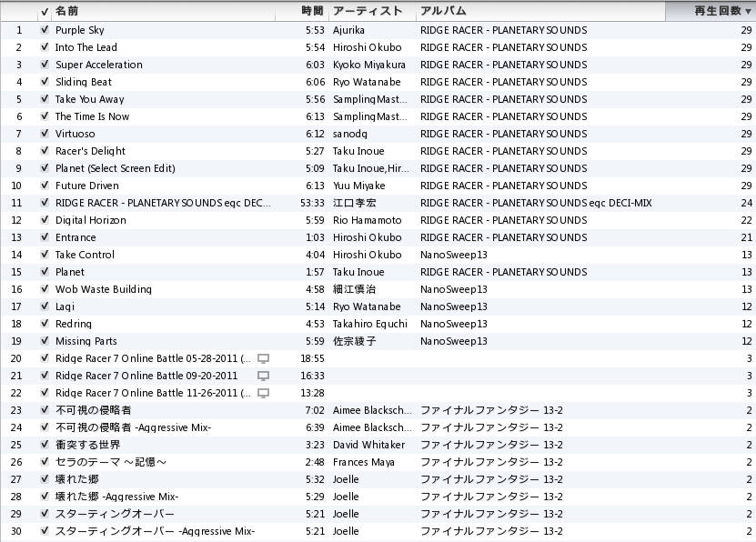Select the track Into The Lead
This screenshot has width=756, height=542.
86,47
